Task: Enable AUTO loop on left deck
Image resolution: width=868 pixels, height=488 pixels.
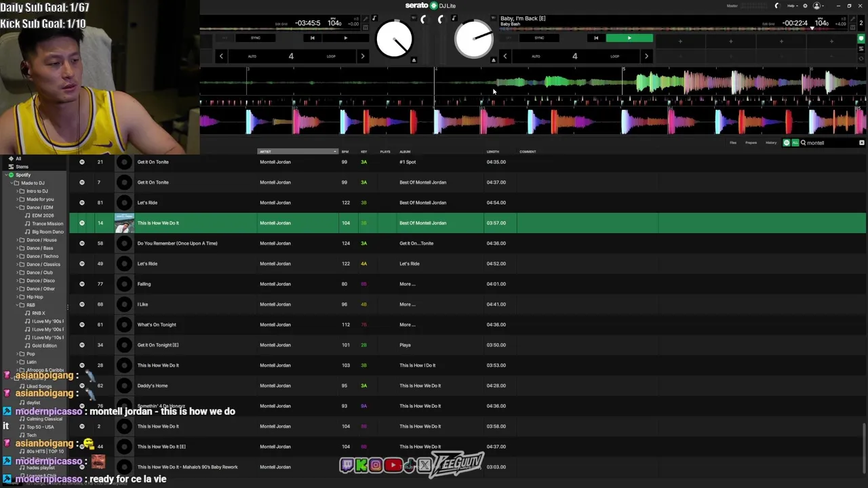Action: tap(252, 56)
